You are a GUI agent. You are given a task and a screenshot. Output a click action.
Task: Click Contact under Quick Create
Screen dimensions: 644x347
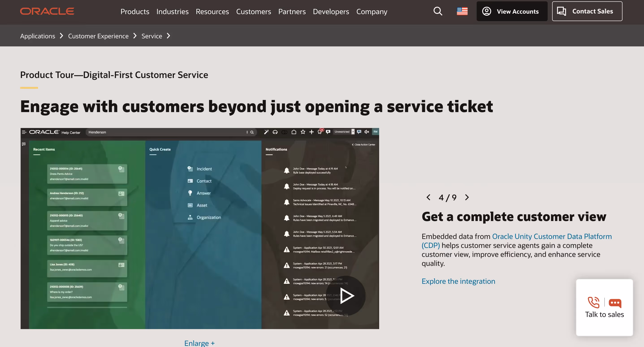tap(199, 181)
